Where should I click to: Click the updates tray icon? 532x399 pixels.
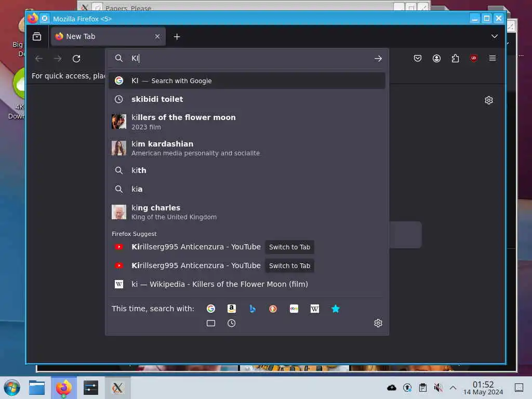pos(407,388)
